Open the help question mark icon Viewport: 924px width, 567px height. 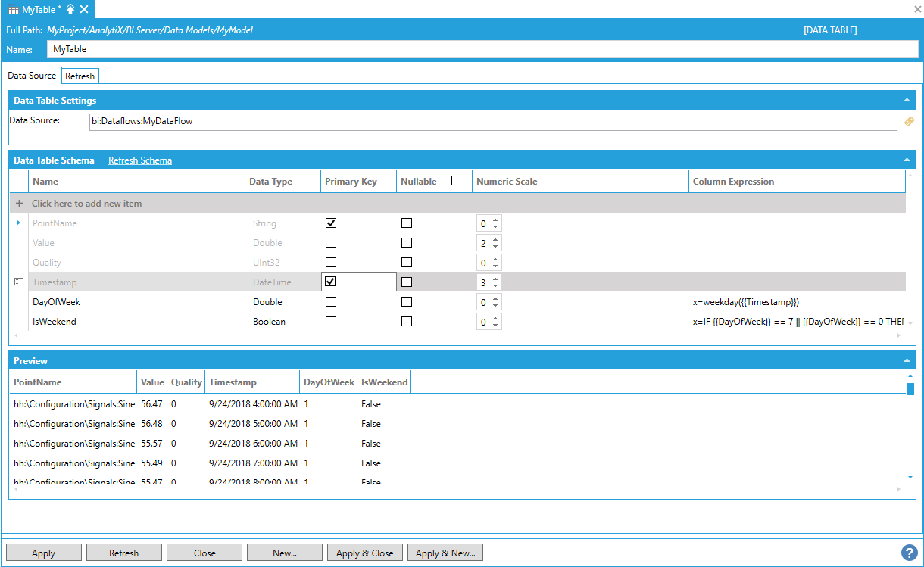[909, 553]
